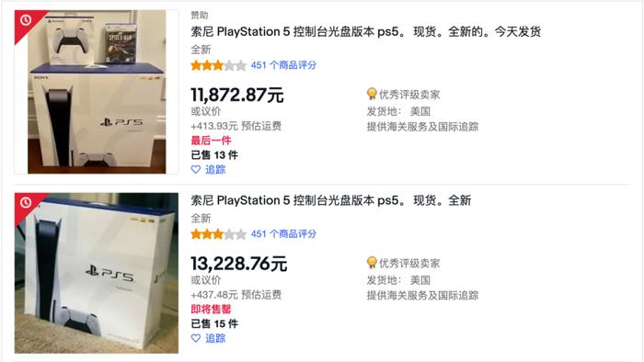The height and width of the screenshot is (362, 644).
Task: Click 优秀评级卖家 text on the first listing
Action: [x=409, y=95]
